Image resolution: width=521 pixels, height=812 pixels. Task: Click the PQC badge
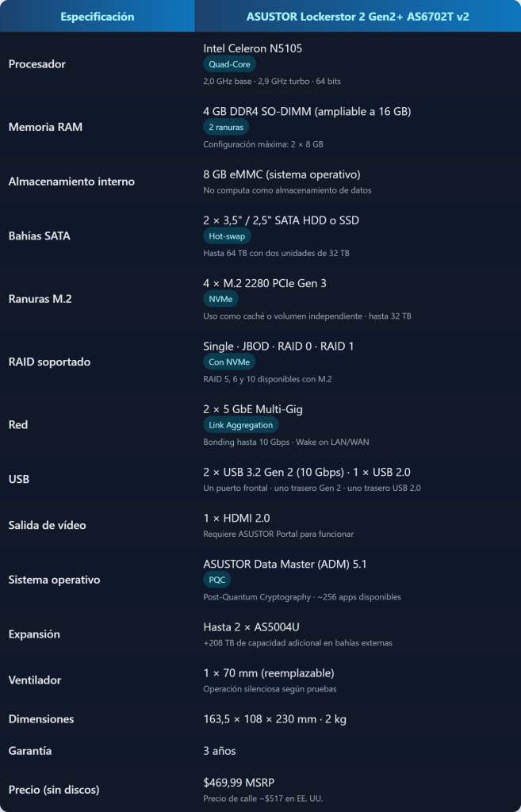tap(217, 580)
